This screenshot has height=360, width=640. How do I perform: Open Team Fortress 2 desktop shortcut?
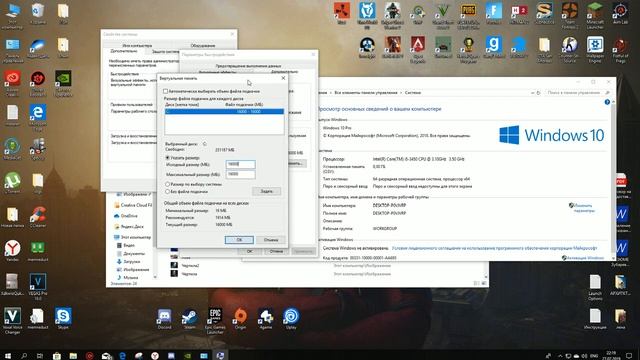[x=569, y=16]
